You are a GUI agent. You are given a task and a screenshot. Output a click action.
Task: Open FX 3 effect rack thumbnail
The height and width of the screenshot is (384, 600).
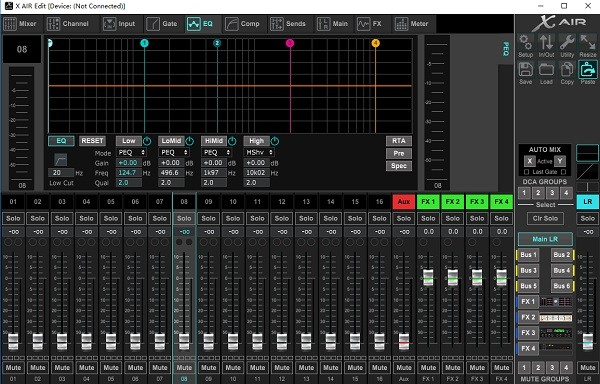(556, 333)
